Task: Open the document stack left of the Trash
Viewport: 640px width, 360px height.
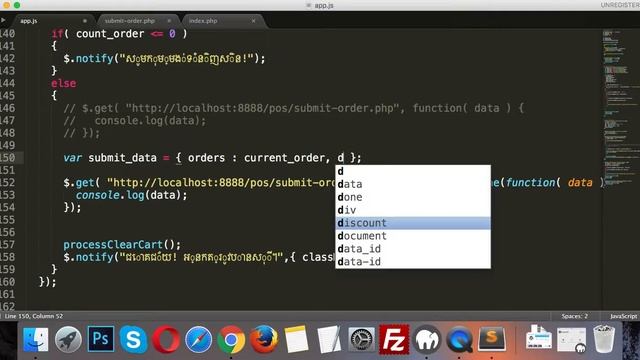Action: tap(539, 338)
